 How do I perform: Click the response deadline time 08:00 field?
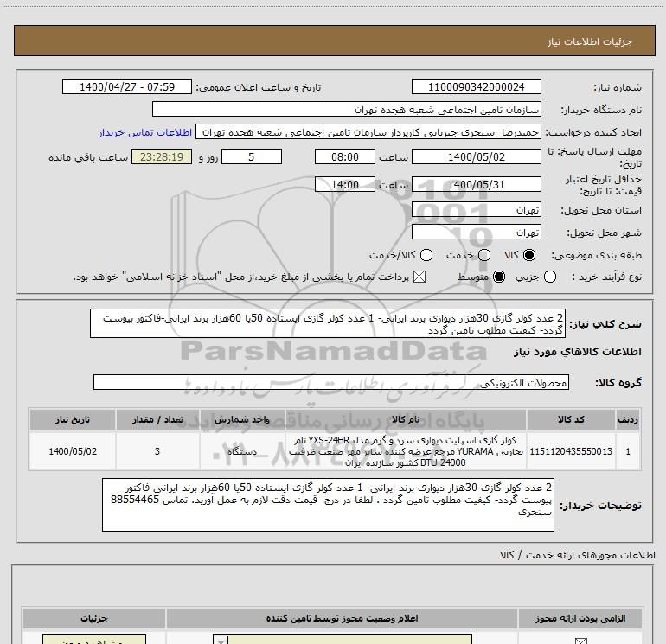pos(345,157)
